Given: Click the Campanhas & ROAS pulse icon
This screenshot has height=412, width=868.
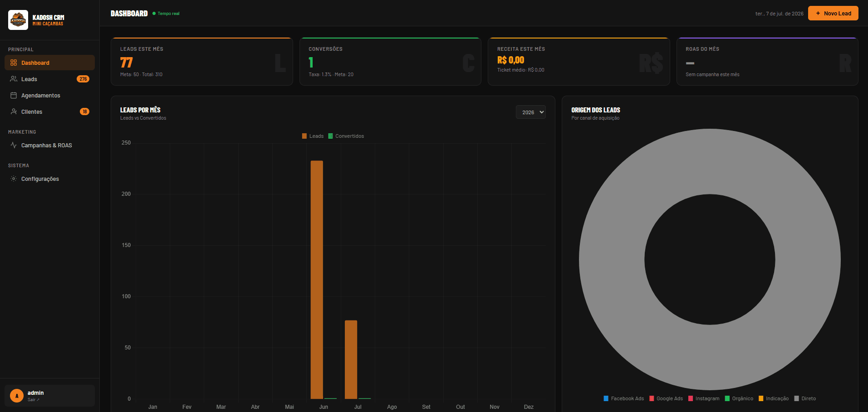Looking at the screenshot, I should [x=14, y=145].
